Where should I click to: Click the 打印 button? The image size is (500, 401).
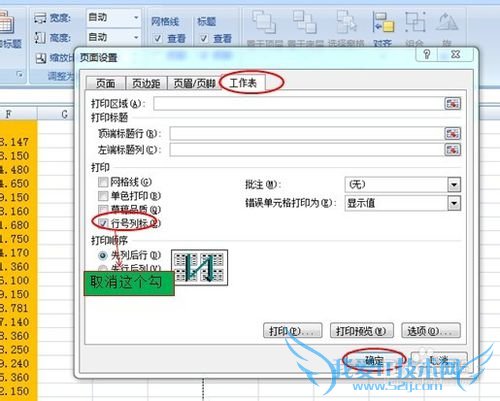pos(292,331)
